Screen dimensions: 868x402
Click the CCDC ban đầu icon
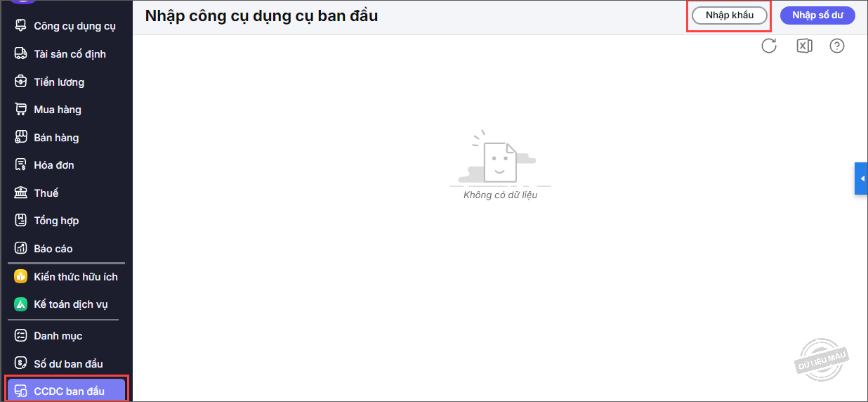click(x=21, y=391)
